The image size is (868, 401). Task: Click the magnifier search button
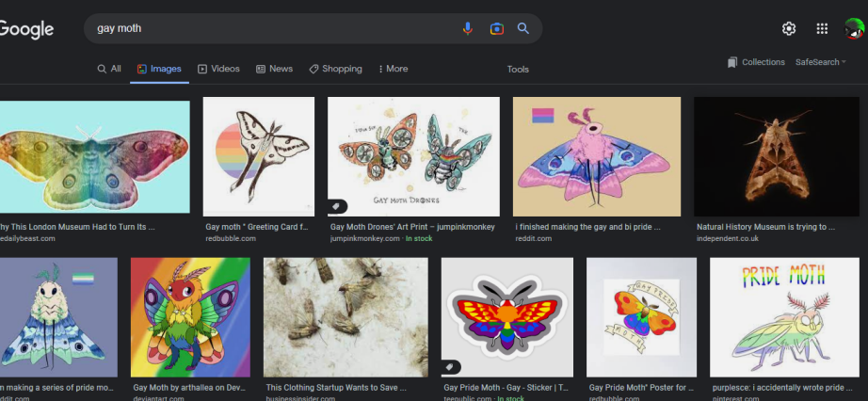(x=523, y=28)
